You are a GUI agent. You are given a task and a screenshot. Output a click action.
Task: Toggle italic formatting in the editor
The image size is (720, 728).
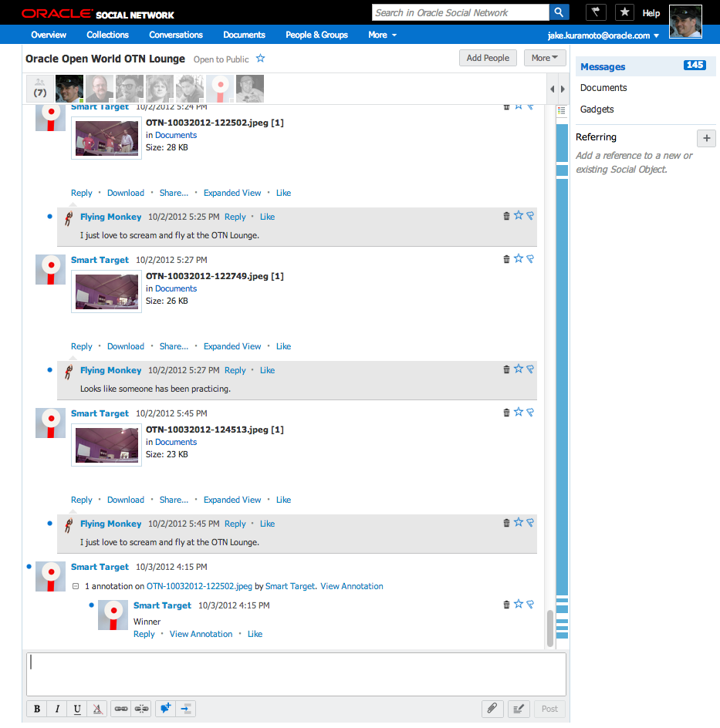pyautogui.click(x=56, y=709)
